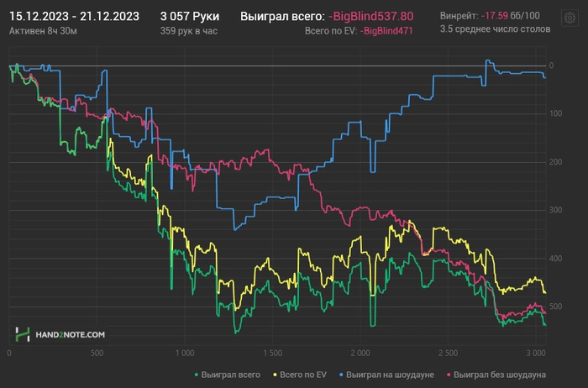Click '359 рук в час' text
The height and width of the screenshot is (388, 588).
pyautogui.click(x=189, y=31)
